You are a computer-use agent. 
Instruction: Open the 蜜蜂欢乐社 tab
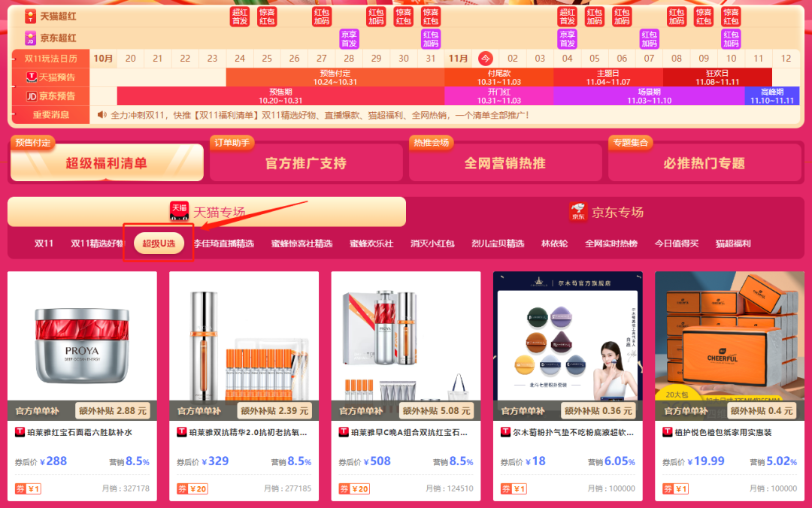coord(371,243)
